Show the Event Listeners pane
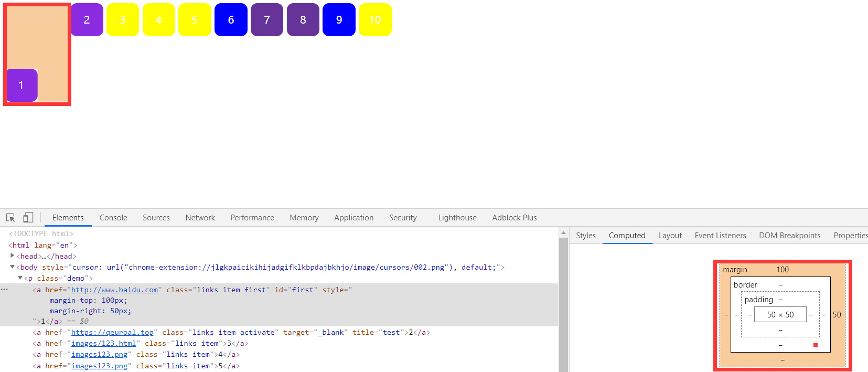868x372 pixels. coord(720,236)
